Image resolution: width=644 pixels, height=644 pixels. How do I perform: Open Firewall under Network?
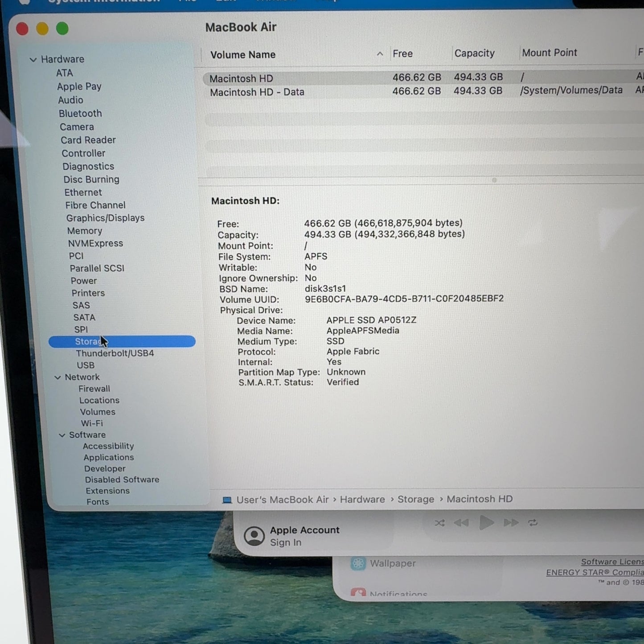point(94,389)
